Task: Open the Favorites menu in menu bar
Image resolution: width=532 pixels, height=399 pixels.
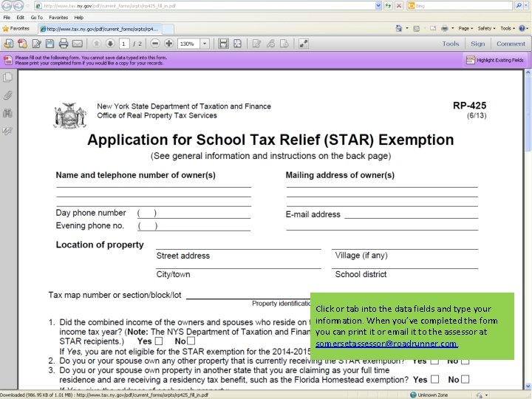Action: tap(58, 17)
